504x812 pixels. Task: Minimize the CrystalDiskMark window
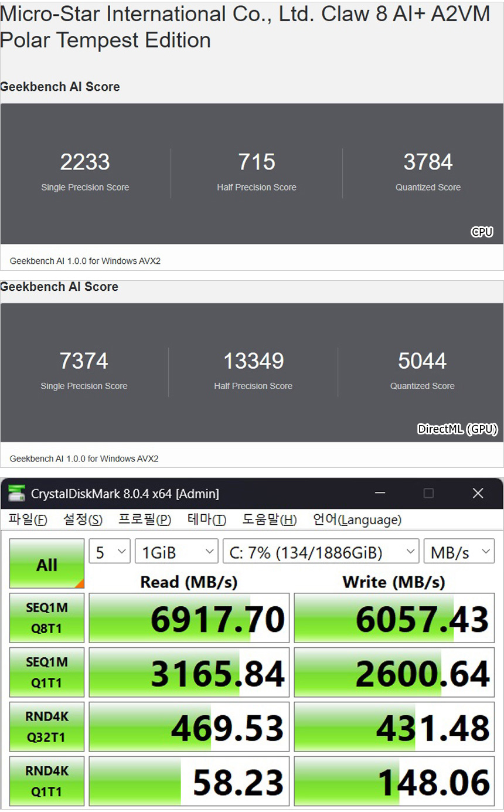pos(380,494)
